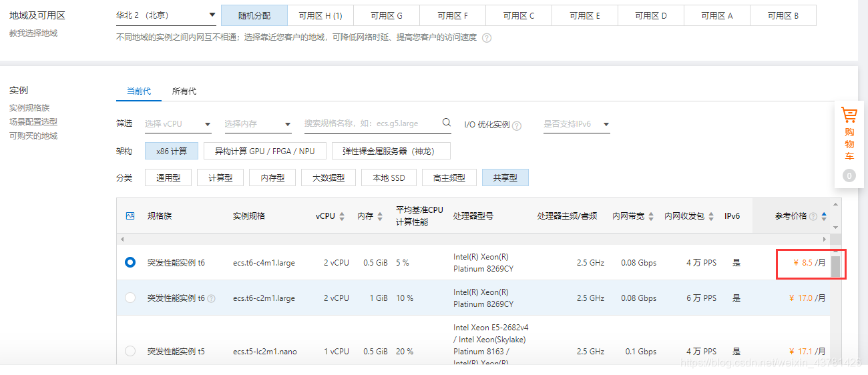The image size is (868, 375).
Task: Switch to 当前代 tab
Action: (x=139, y=91)
